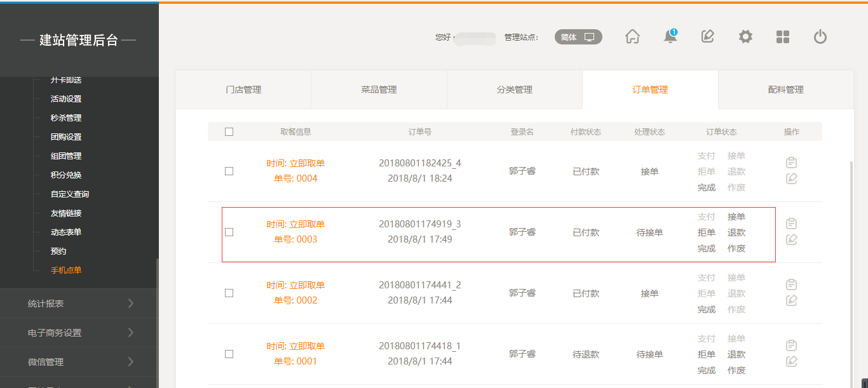This screenshot has height=388, width=868.
Task: Click the home icon in top bar
Action: click(632, 37)
